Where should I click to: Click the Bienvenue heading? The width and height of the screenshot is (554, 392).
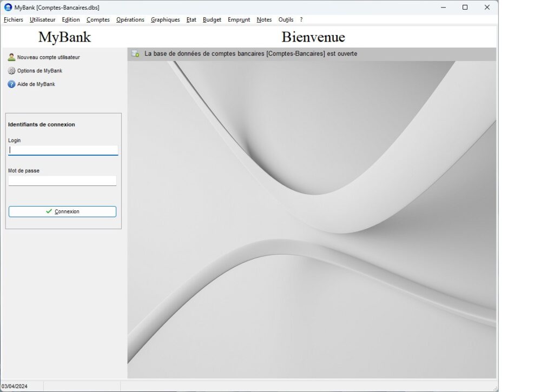point(313,37)
